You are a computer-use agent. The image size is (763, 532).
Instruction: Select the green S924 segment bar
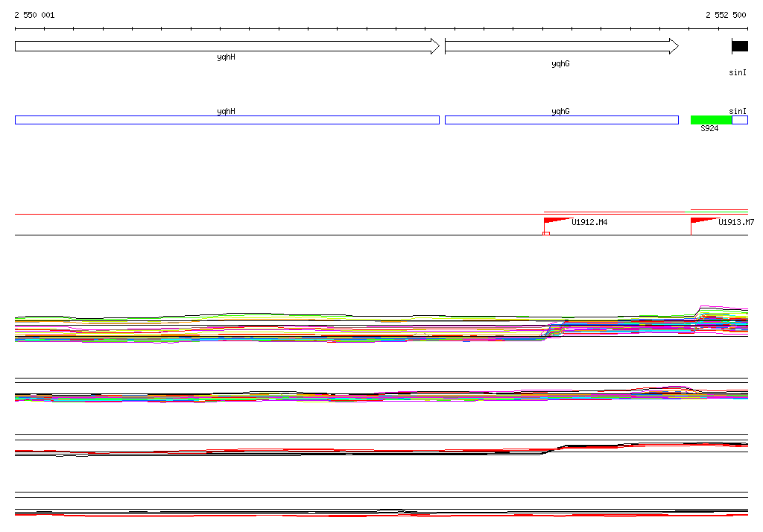coord(710,120)
